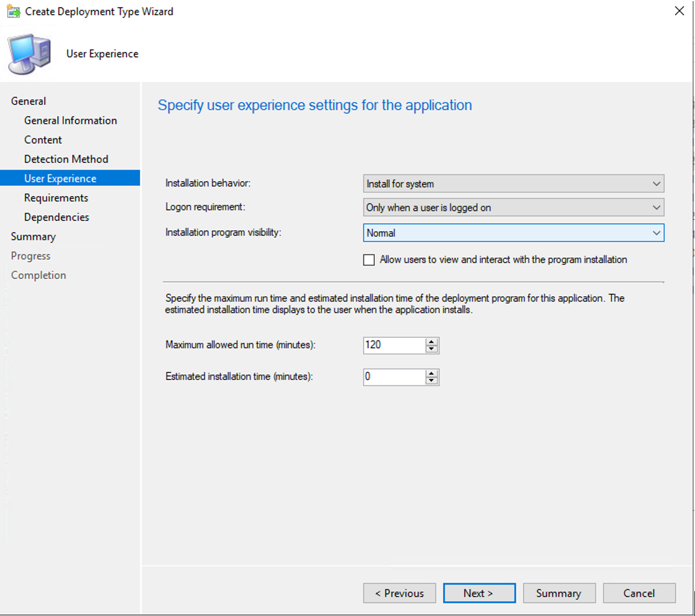
Task: Close the Create Deployment Type Wizard
Action: pos(679,11)
